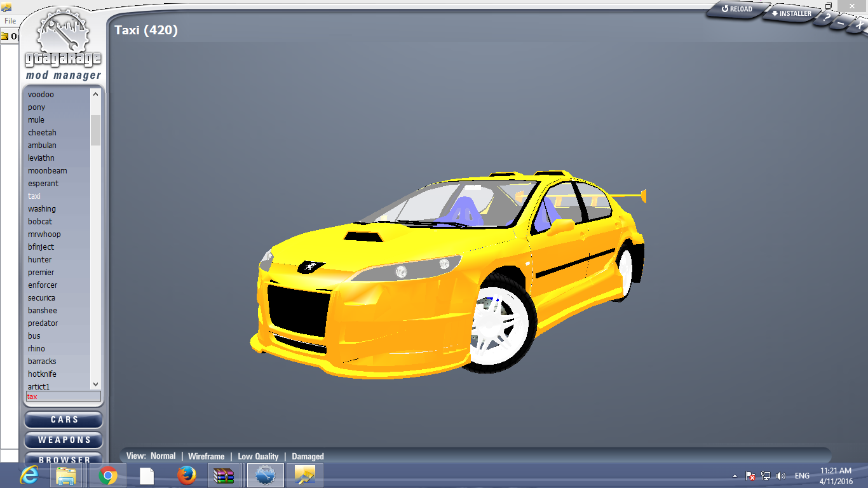Switch to Normal view

pos(163,456)
